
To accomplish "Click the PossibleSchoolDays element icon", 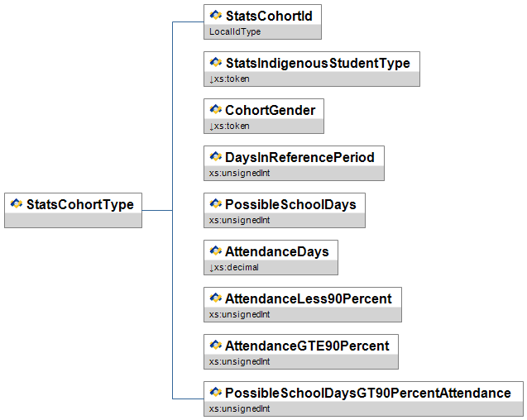I will coord(216,204).
